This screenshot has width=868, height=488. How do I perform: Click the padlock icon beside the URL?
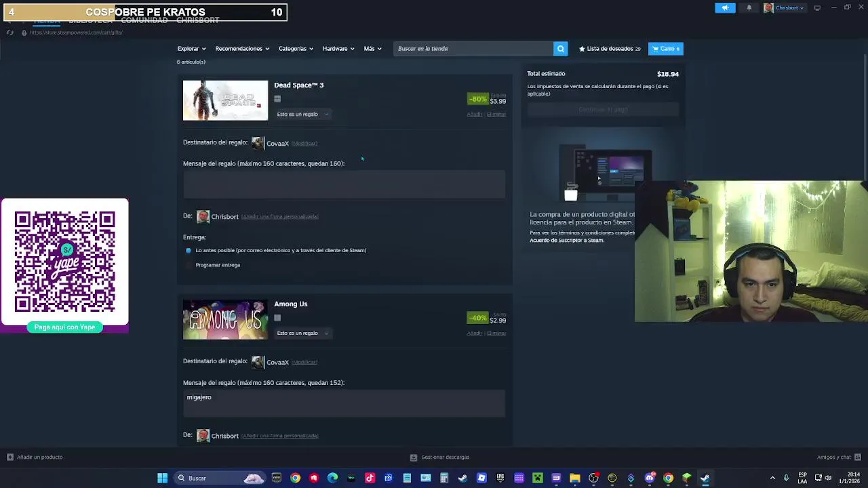[x=24, y=33]
